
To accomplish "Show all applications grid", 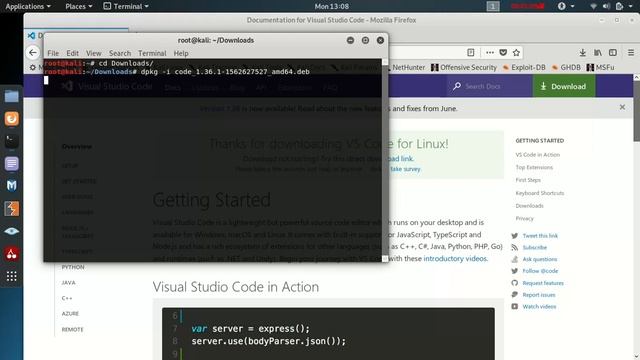I will pos(11,276).
